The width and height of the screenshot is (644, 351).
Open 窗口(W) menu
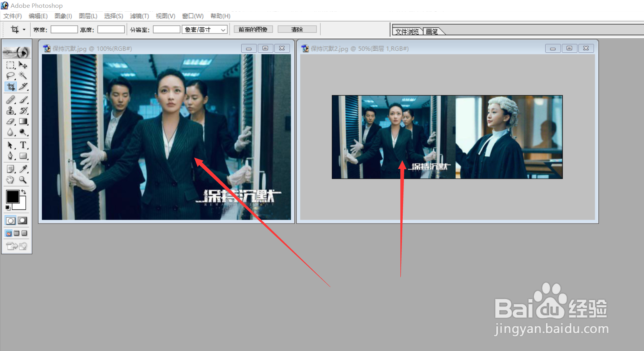pos(193,16)
